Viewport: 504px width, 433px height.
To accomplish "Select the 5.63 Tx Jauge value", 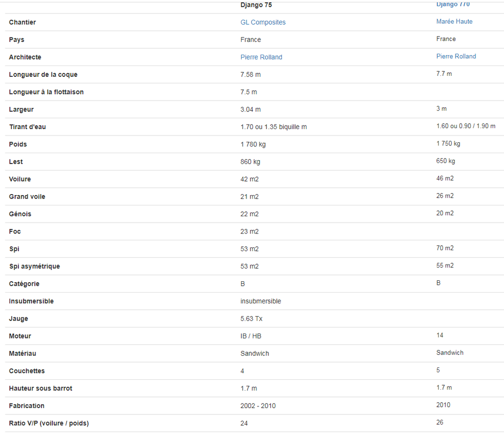I will tap(252, 319).
